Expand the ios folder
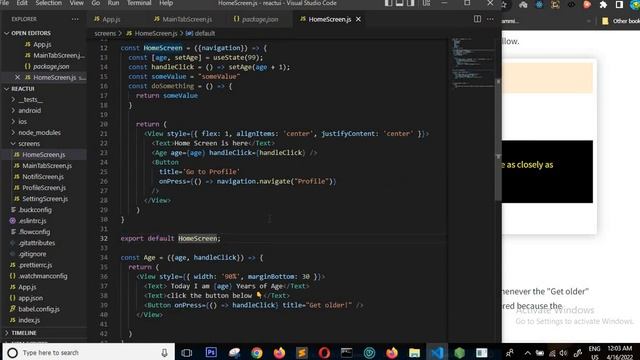The width and height of the screenshot is (640, 360). tap(22, 122)
